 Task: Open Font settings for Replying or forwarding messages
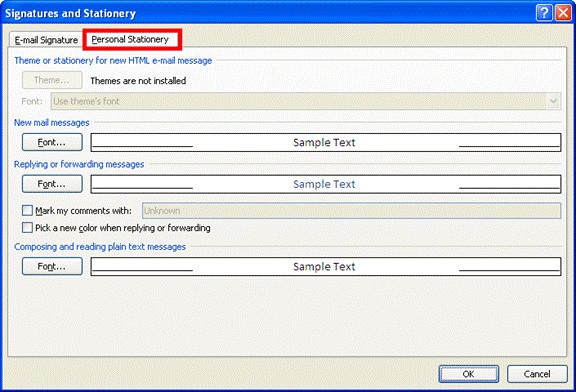click(52, 184)
